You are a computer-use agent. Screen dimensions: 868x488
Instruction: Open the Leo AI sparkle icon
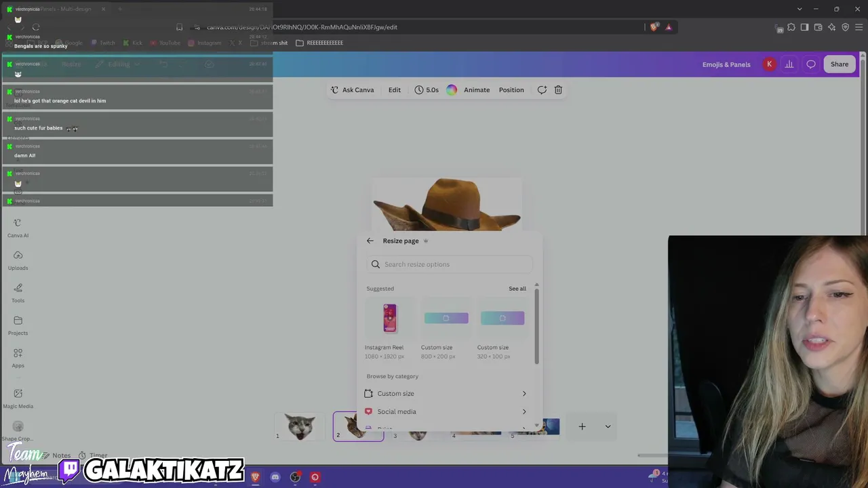831,27
